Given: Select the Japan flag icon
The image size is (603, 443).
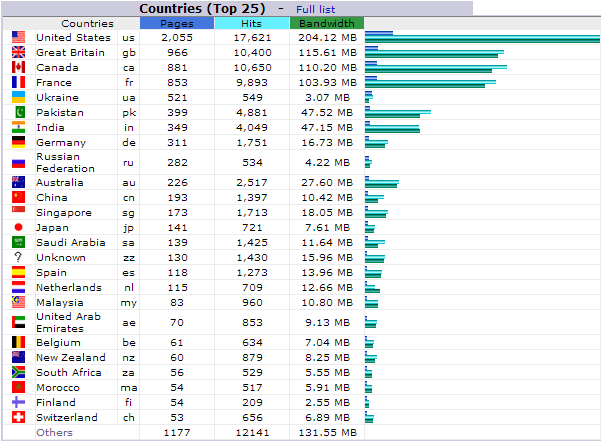Looking at the screenshot, I should 18,227.
